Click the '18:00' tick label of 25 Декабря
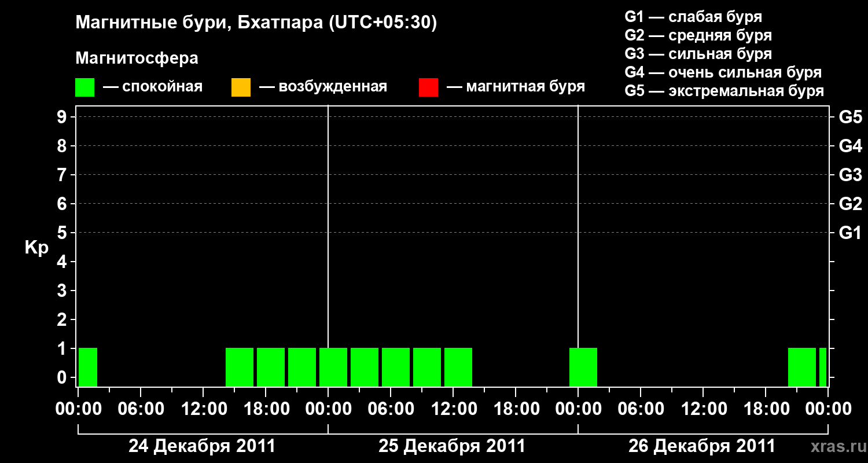Screen dimensions: 868x463 pyautogui.click(x=516, y=409)
